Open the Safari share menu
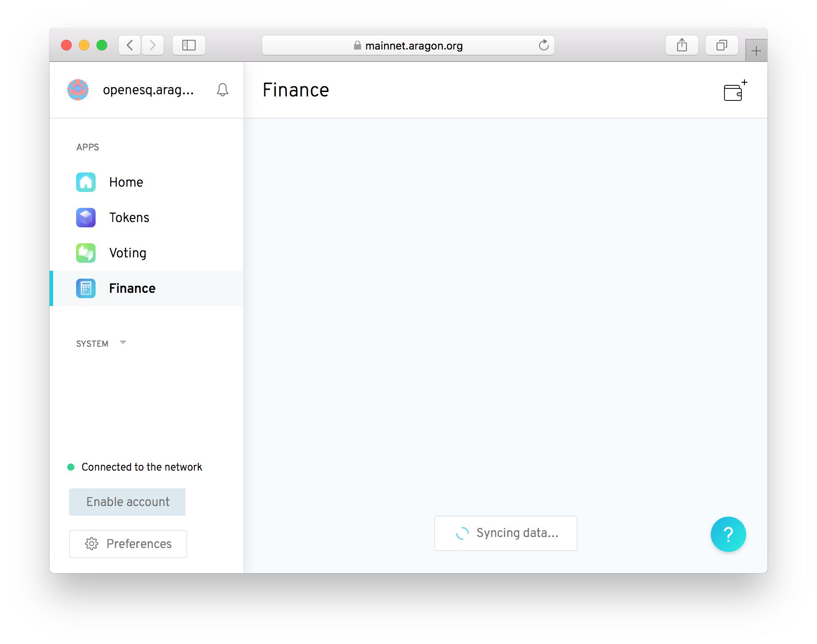Image resolution: width=817 pixels, height=644 pixels. pyautogui.click(x=682, y=45)
